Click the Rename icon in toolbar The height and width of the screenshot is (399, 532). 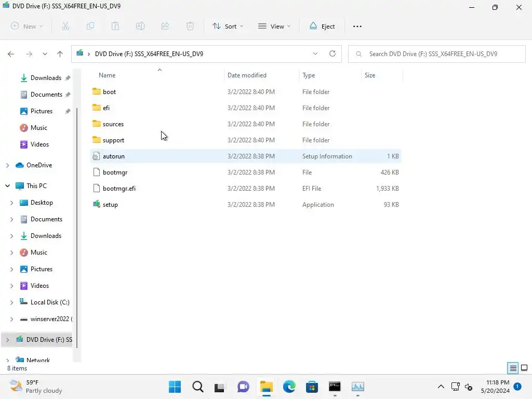tap(140, 26)
